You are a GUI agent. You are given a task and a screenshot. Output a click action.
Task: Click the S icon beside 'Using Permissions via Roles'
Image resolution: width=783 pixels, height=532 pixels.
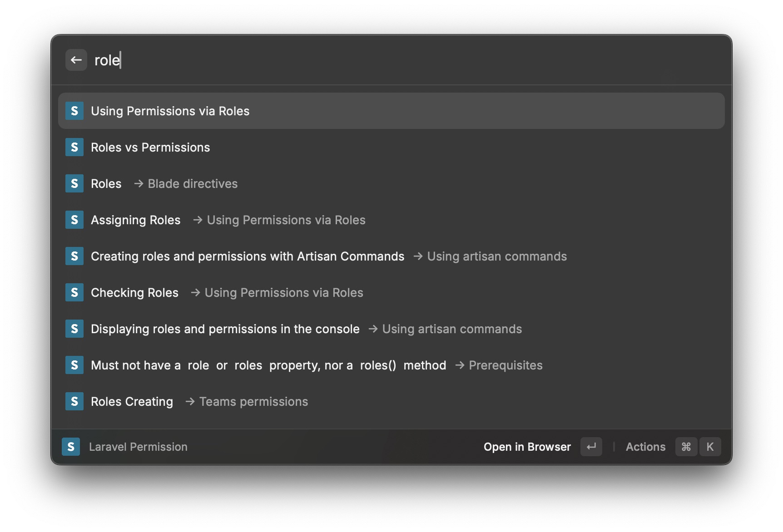74,111
